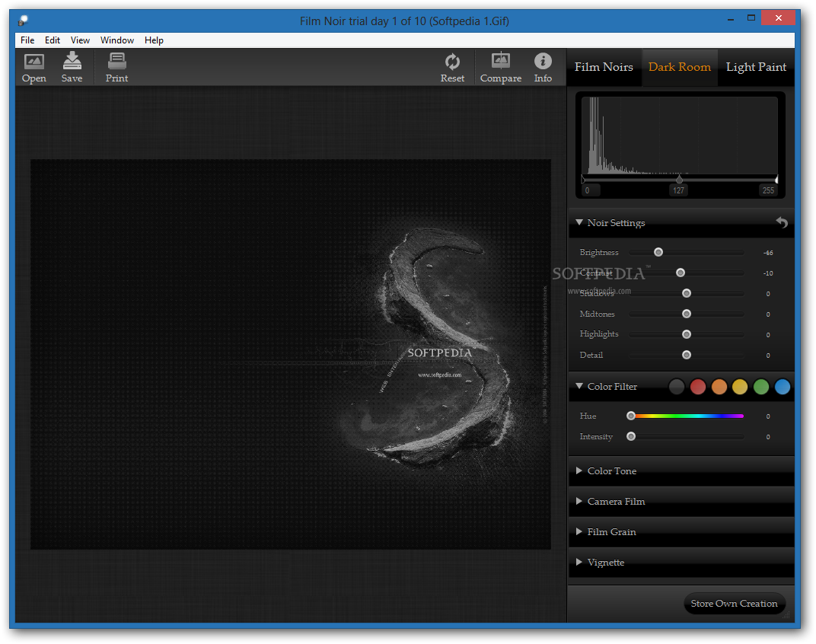
Task: Choose the orange color filter swatch
Action: (x=719, y=387)
